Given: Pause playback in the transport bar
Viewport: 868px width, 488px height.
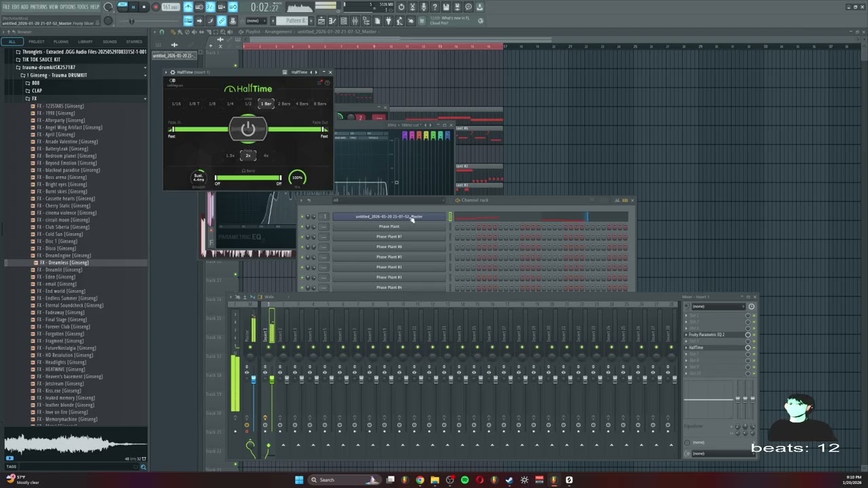Looking at the screenshot, I should [133, 7].
